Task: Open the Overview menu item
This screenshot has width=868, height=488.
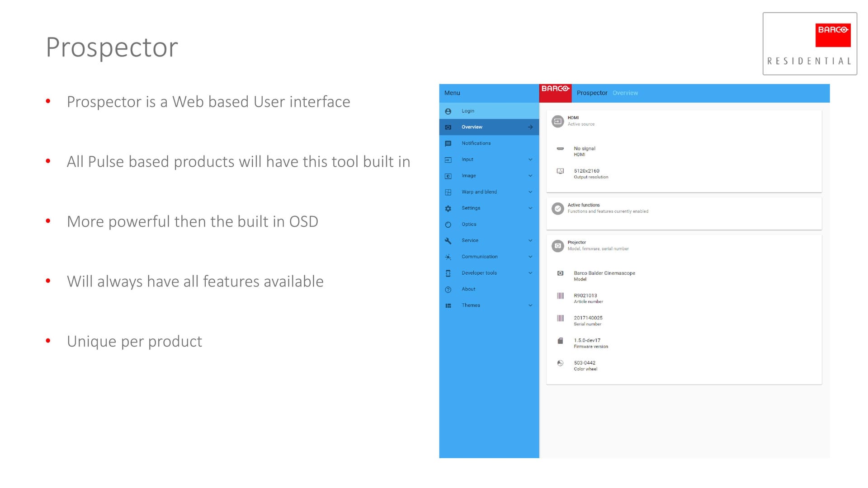Action: click(x=472, y=127)
